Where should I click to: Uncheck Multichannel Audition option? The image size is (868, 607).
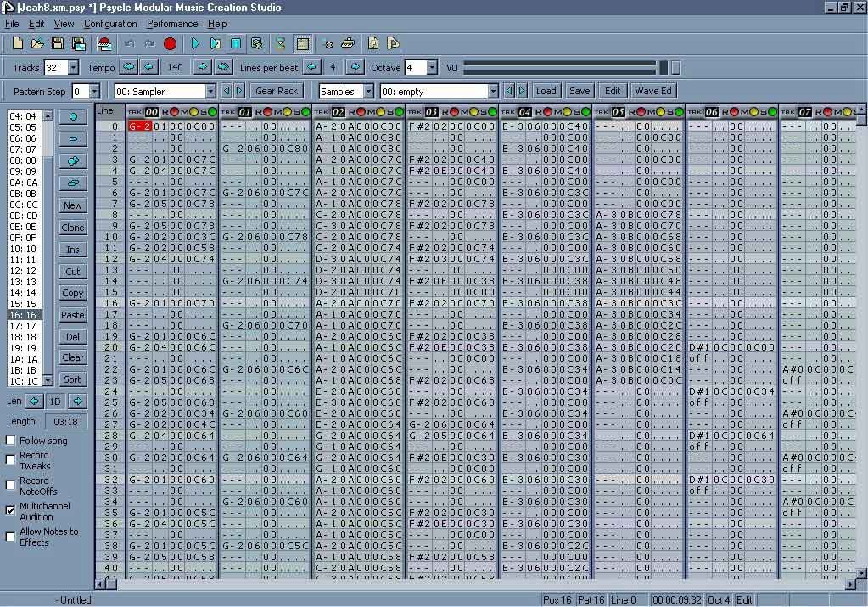[11, 510]
